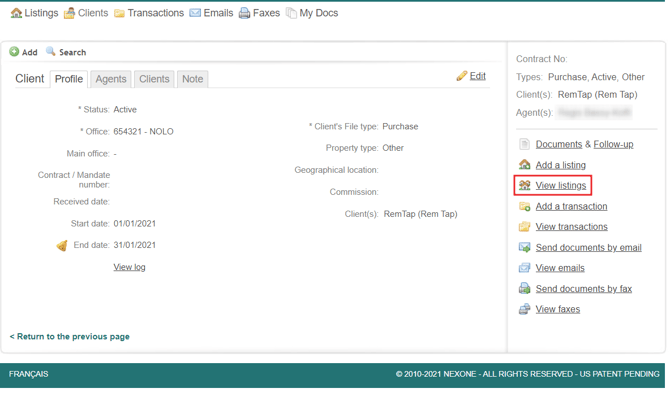The height and width of the screenshot is (397, 670).
Task: Click the Search button label
Action: [73, 52]
